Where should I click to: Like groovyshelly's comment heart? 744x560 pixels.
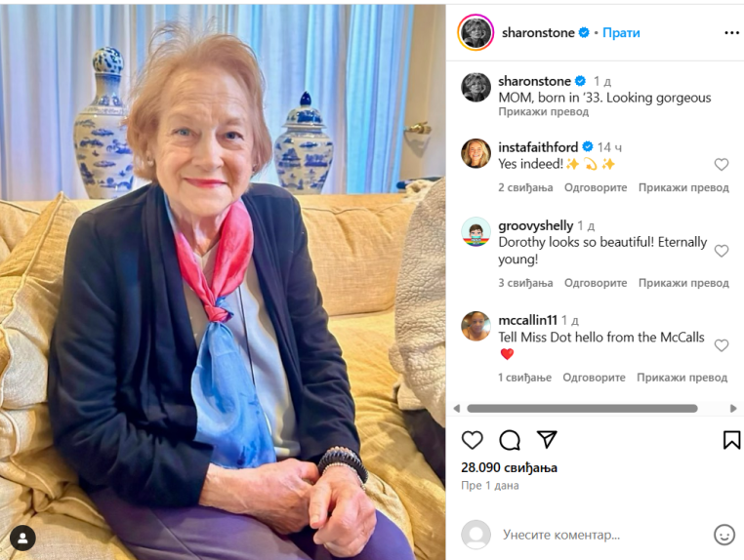pos(722,251)
